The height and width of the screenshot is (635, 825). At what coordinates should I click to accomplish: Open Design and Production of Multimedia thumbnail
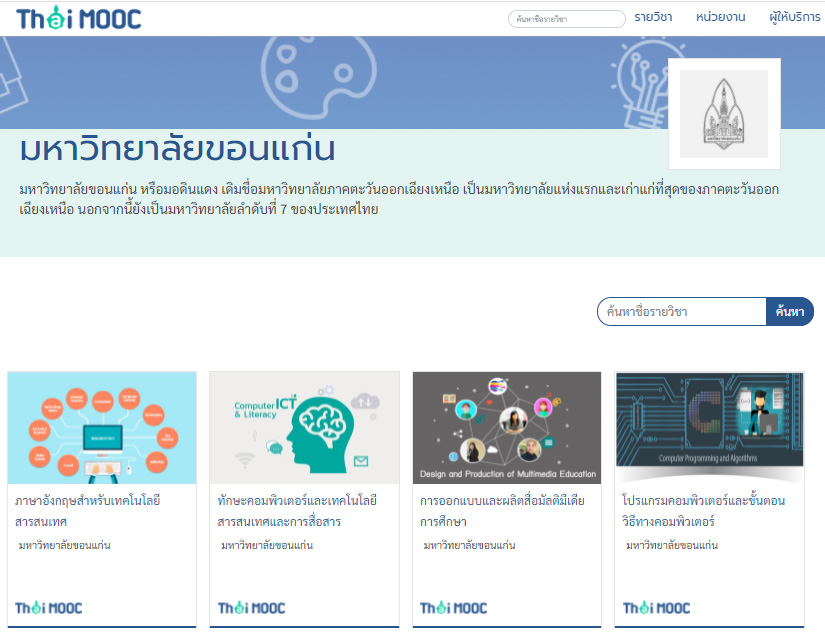(x=507, y=428)
